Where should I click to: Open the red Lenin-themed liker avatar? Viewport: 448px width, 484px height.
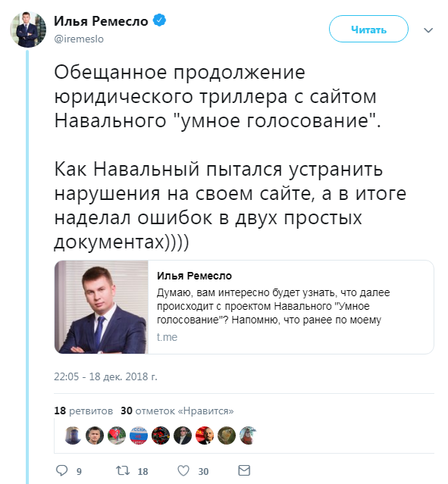(x=205, y=436)
